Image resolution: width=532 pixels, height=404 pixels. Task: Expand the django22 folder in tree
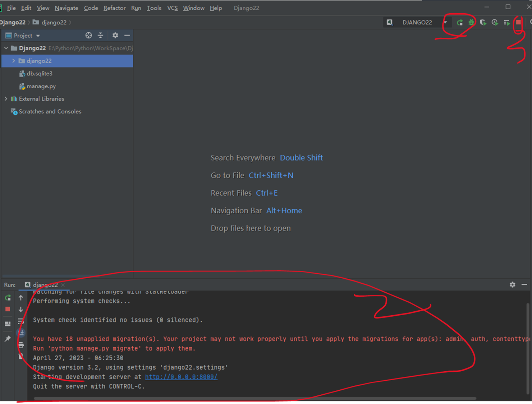13,61
